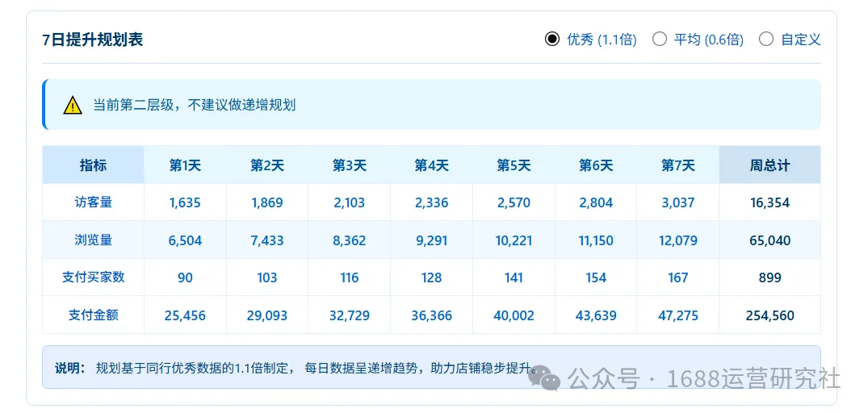Select the 平均 (0.6倍) radio option
868x413 pixels.
point(660,40)
